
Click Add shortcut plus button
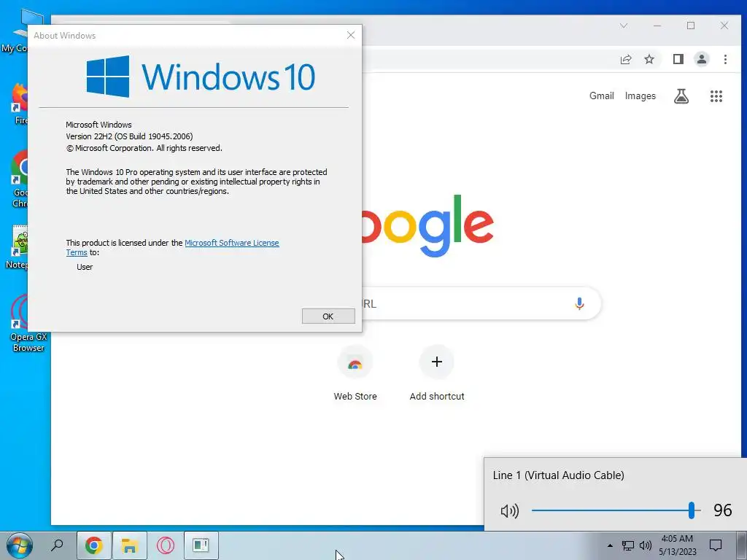(x=436, y=362)
